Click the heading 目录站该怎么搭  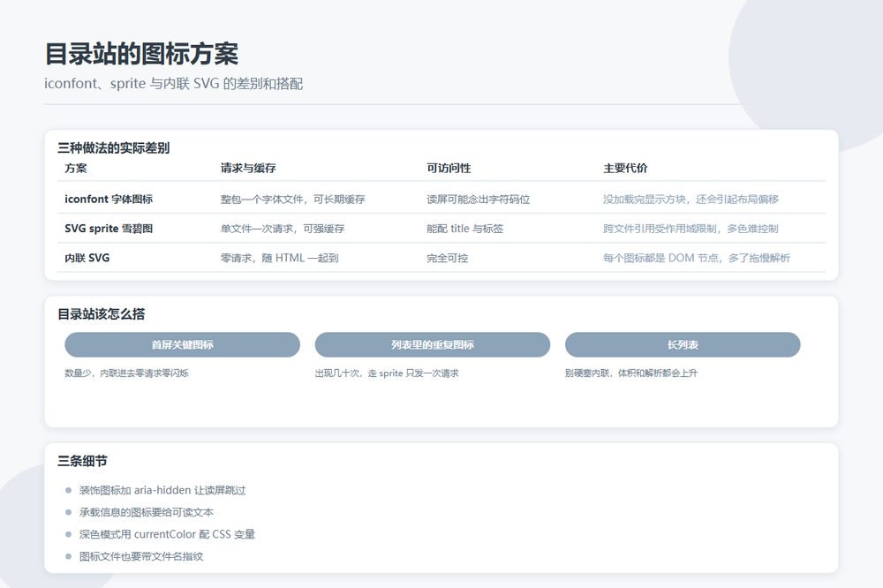click(102, 314)
